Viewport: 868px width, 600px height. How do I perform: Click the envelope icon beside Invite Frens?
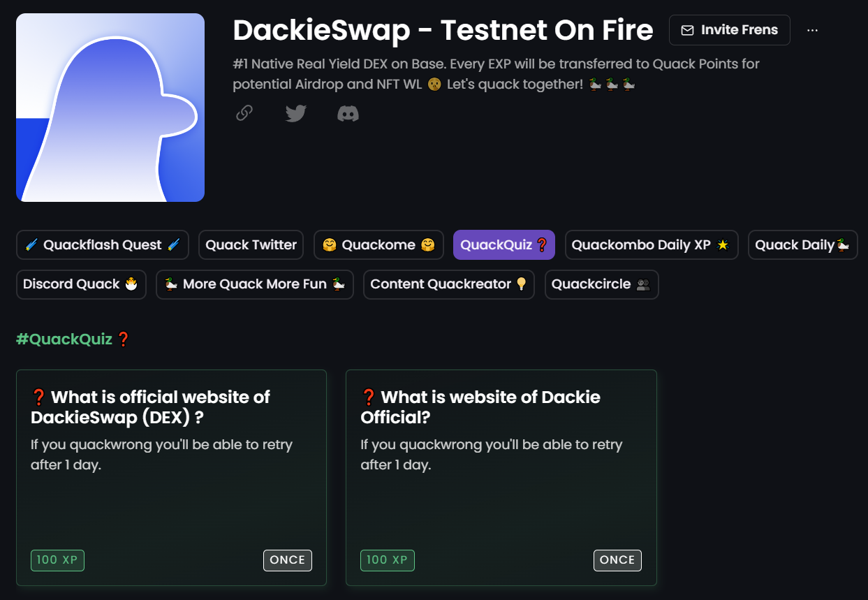687,30
